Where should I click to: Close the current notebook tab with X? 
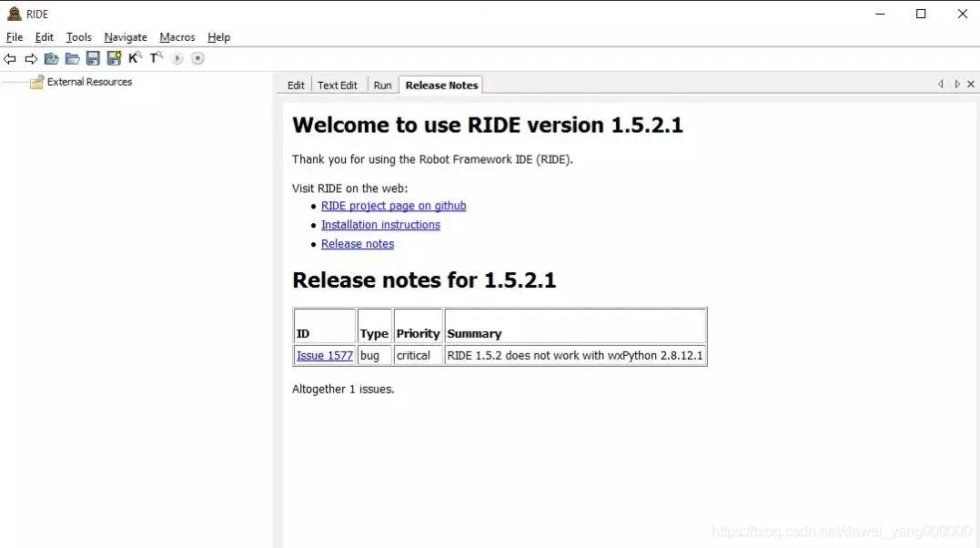coord(971,84)
